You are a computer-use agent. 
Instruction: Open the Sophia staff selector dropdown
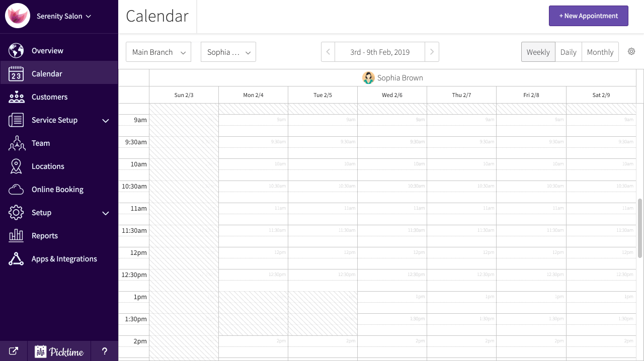click(x=228, y=52)
